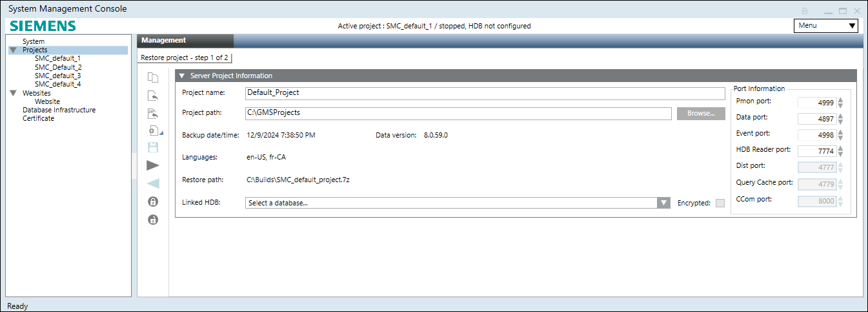Screen dimensions: 868x312
Task: Click the restore from ZIP icon
Action: 153,114
